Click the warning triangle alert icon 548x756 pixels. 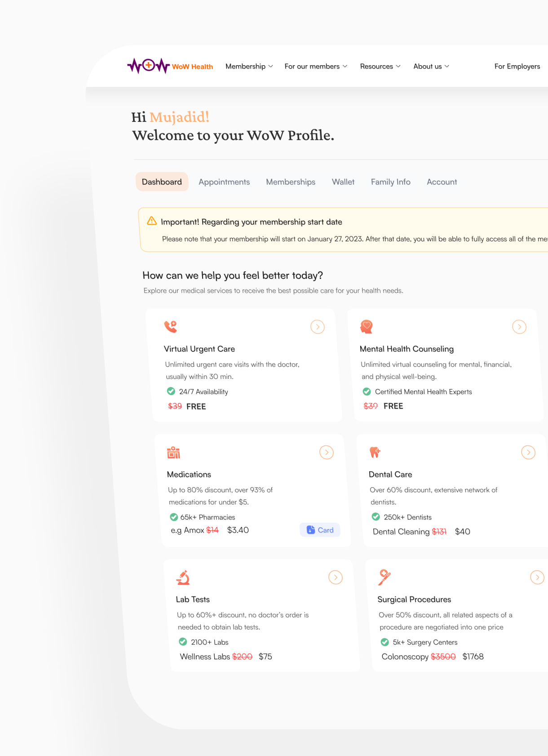point(152,221)
